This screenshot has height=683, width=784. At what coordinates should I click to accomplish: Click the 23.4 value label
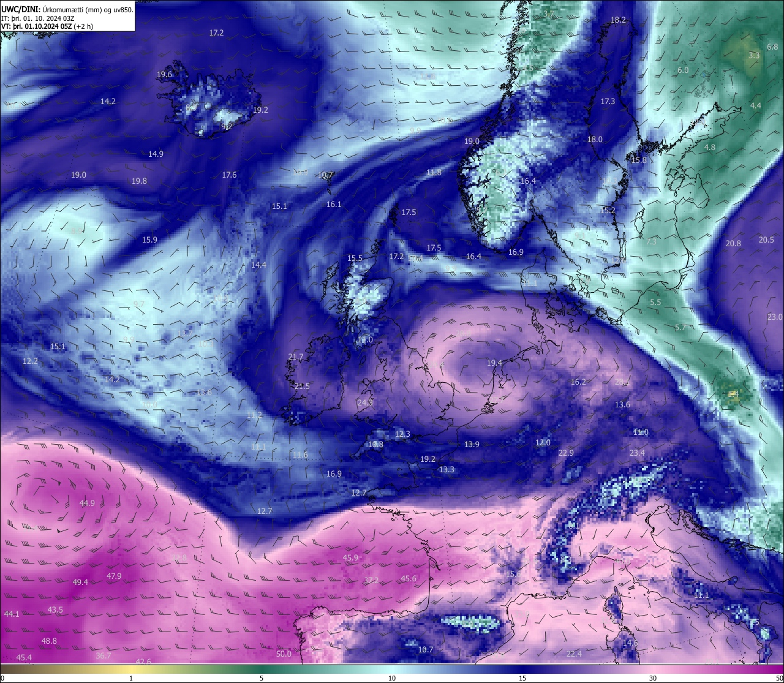point(637,453)
